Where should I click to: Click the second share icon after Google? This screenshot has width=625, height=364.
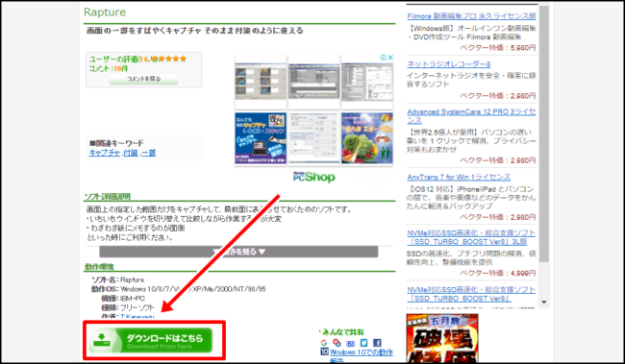coord(337,343)
